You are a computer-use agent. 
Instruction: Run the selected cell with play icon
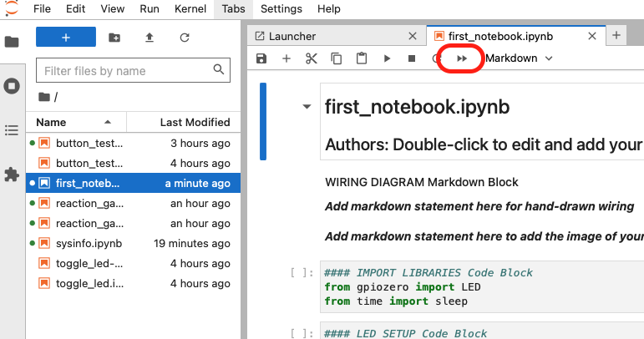386,58
